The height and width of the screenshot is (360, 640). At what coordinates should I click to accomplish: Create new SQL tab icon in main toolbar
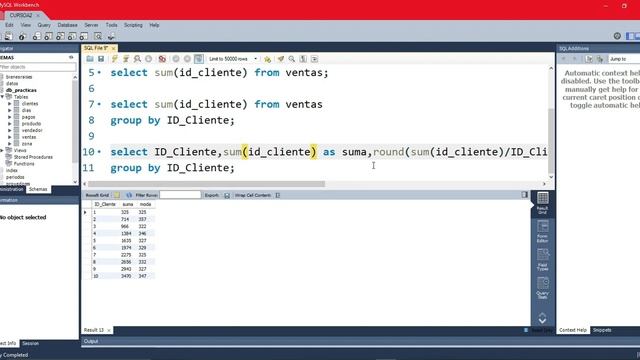tap(8, 37)
